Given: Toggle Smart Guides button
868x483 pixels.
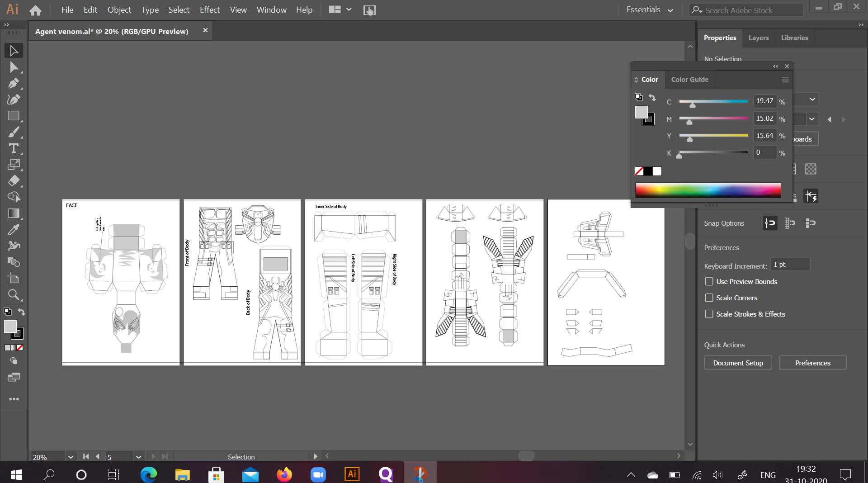Looking at the screenshot, I should pos(811,196).
